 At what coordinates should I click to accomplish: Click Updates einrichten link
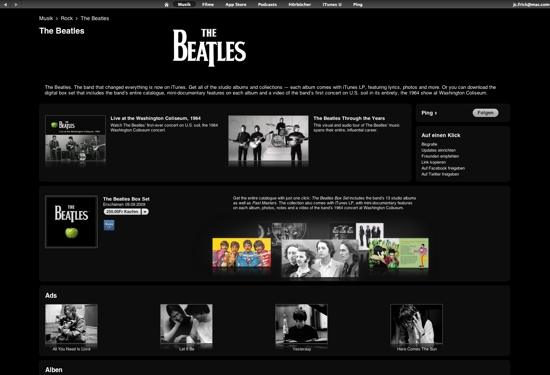click(438, 150)
